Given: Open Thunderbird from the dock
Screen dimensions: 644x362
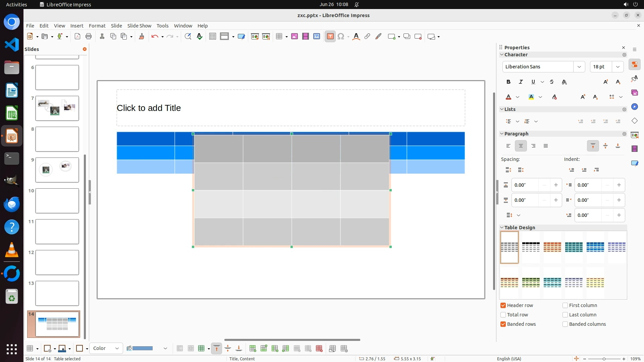Looking at the screenshot, I should click(12, 204).
